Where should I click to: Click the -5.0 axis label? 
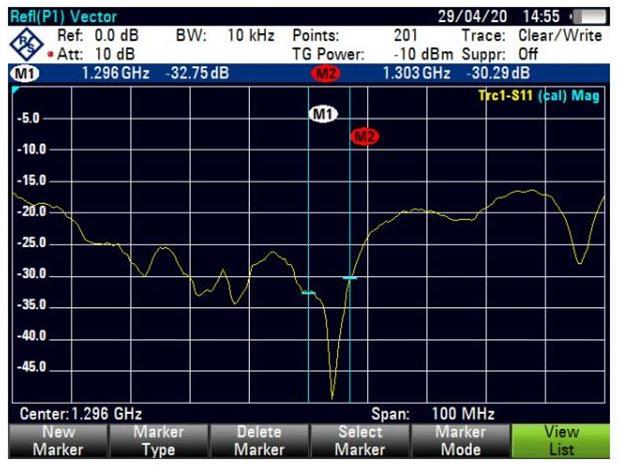(29, 118)
